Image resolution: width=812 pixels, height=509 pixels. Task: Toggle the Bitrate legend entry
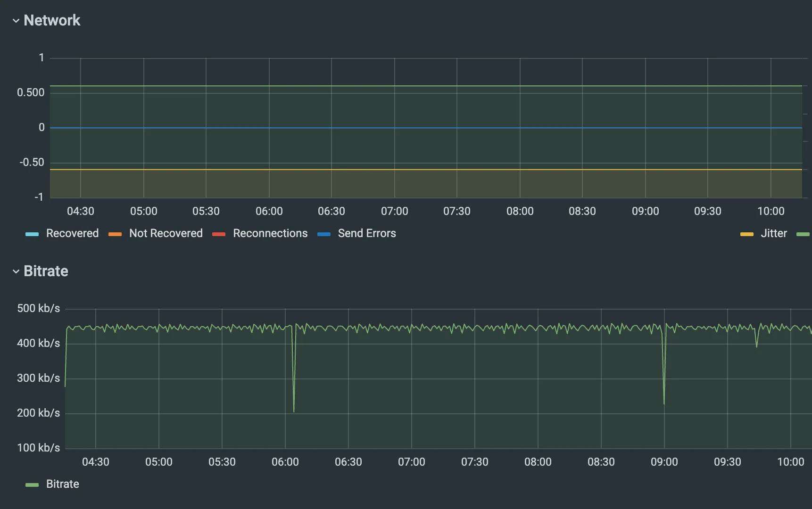[x=63, y=484]
